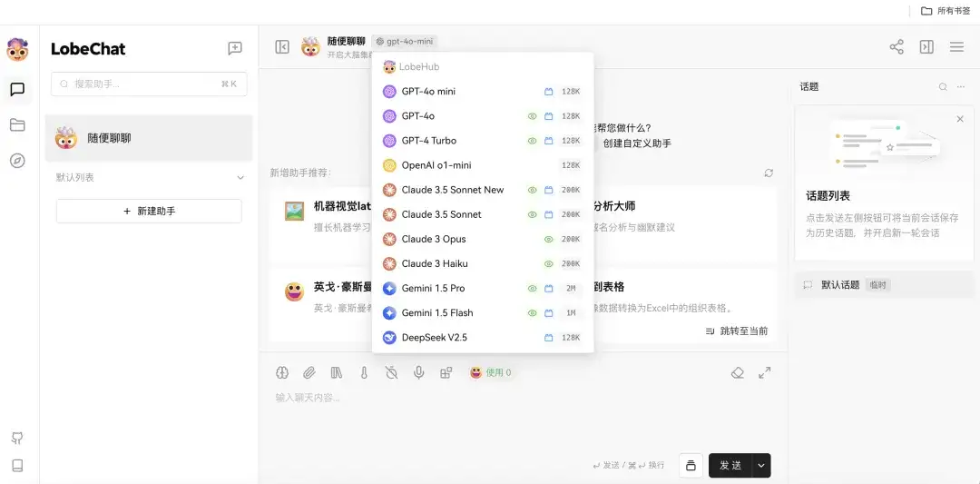Click the chat message input area
The height and width of the screenshot is (484, 980).
click(x=524, y=417)
